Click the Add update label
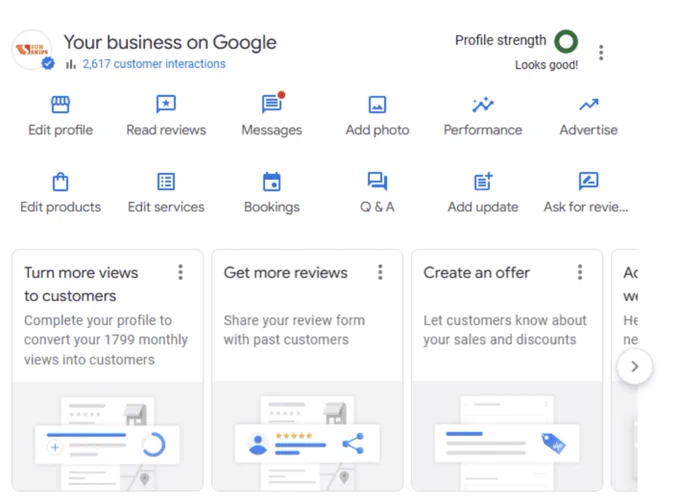This screenshot has width=680, height=504. pyautogui.click(x=483, y=207)
